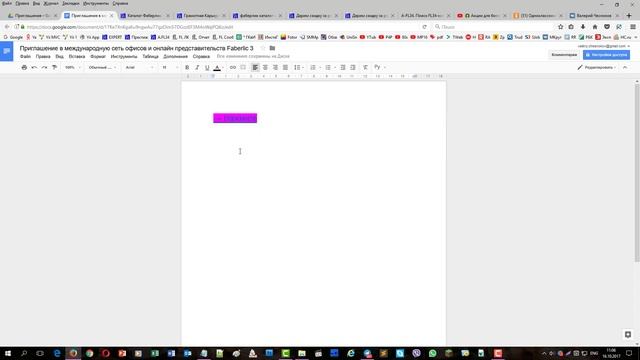Open the Вставка menu in Google Docs
The width and height of the screenshot is (640, 360).
(77, 56)
